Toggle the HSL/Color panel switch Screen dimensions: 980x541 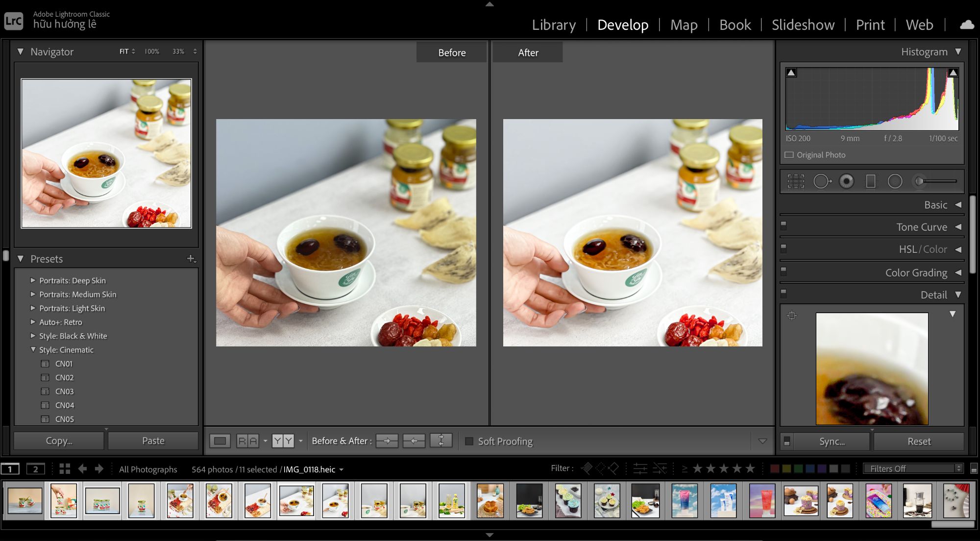point(784,248)
